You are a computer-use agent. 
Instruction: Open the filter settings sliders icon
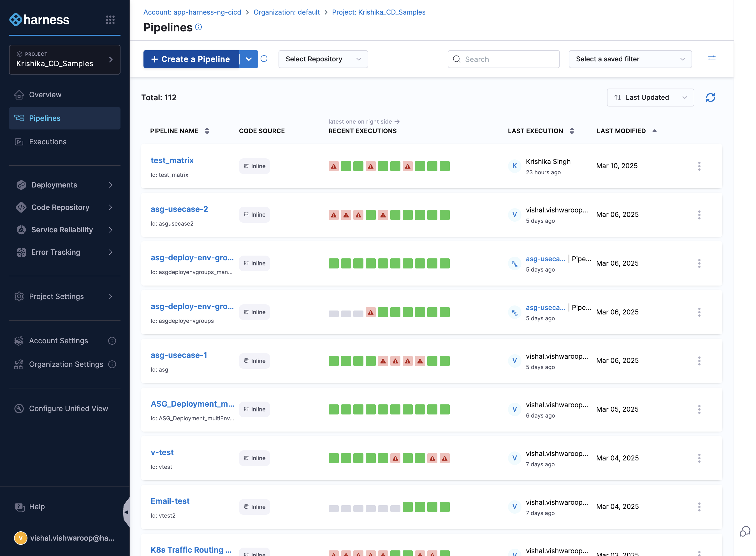click(x=712, y=59)
